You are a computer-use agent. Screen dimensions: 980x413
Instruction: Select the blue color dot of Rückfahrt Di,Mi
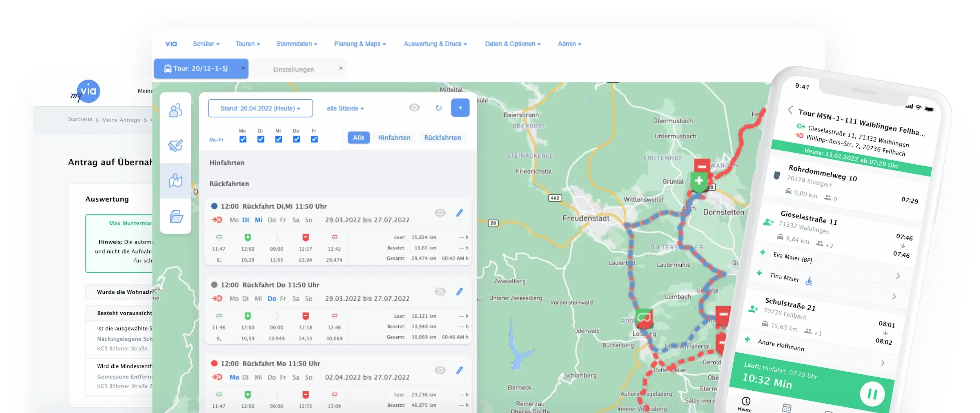(214, 206)
